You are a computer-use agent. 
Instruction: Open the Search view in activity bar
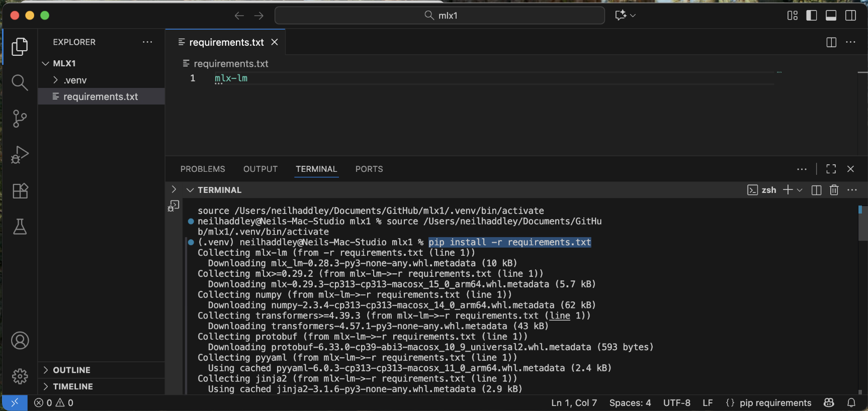click(20, 82)
